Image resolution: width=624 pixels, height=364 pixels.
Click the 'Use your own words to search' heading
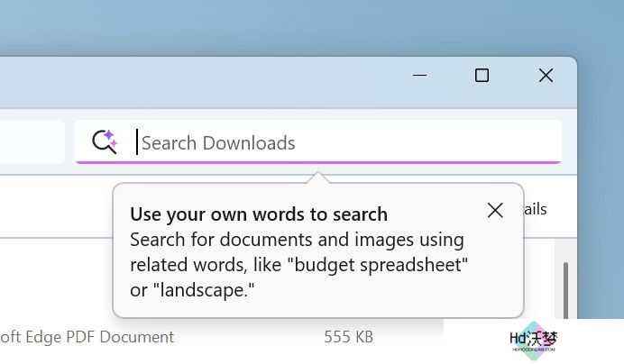tap(259, 214)
